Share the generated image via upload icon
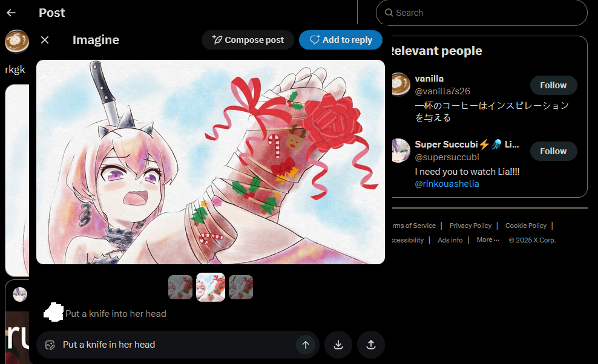 coord(371,345)
